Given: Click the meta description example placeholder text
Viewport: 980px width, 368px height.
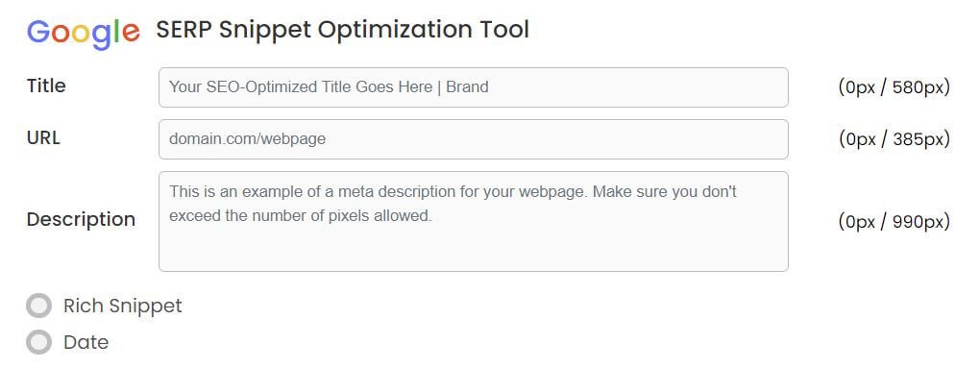Looking at the screenshot, I should tap(453, 204).
